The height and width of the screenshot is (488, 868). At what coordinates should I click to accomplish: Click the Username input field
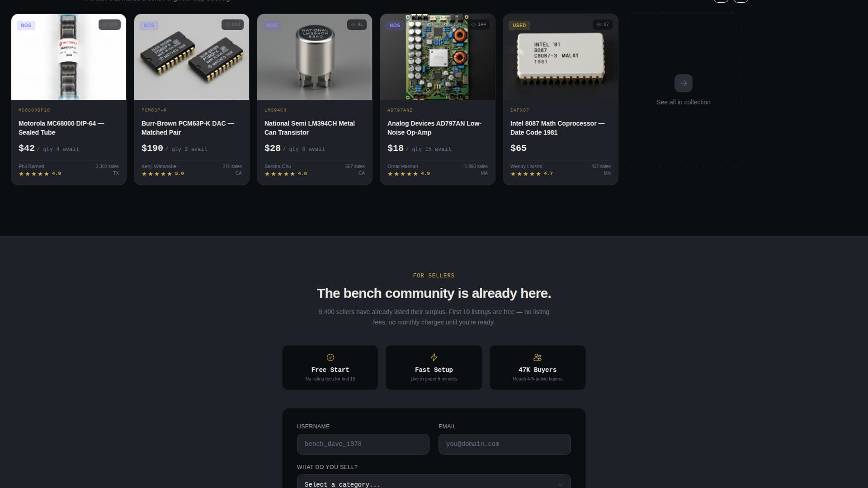tap(363, 444)
